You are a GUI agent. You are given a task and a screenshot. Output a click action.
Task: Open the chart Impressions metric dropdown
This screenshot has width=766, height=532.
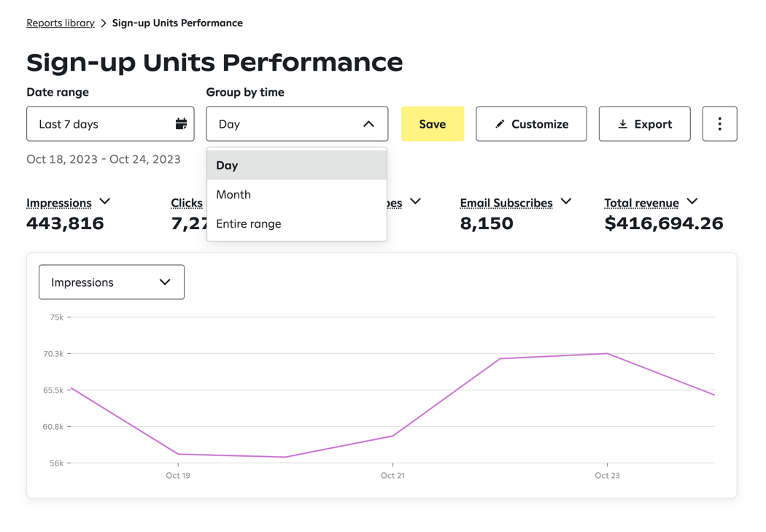pyautogui.click(x=112, y=282)
